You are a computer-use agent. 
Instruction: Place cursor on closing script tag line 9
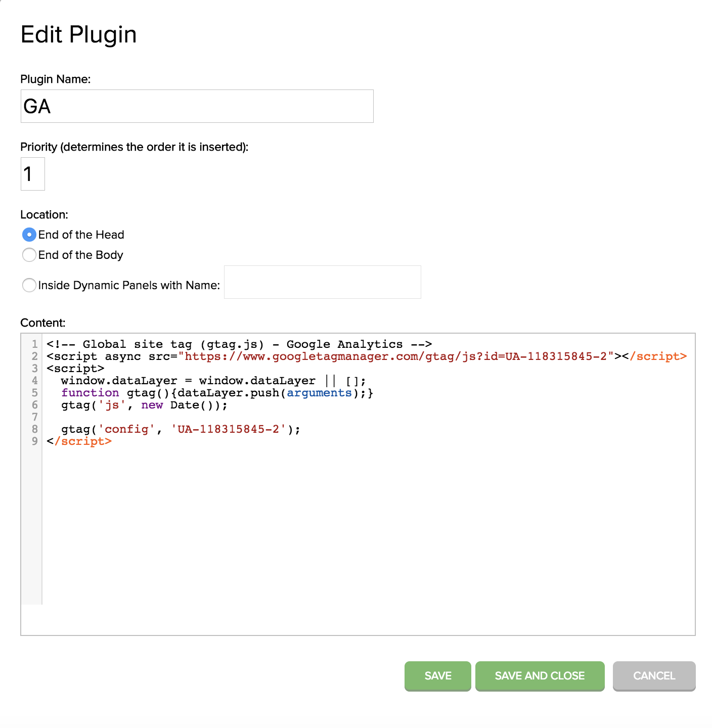click(79, 441)
